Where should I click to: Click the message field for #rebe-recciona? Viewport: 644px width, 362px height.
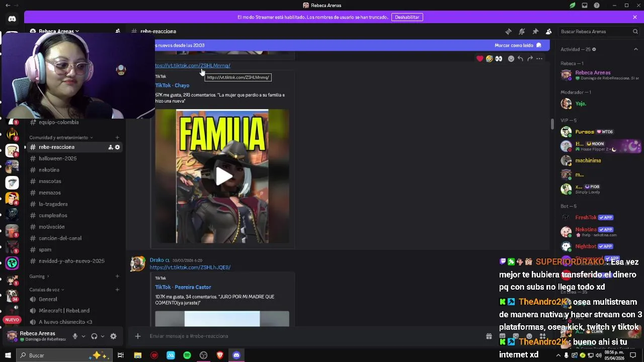coord(314,336)
